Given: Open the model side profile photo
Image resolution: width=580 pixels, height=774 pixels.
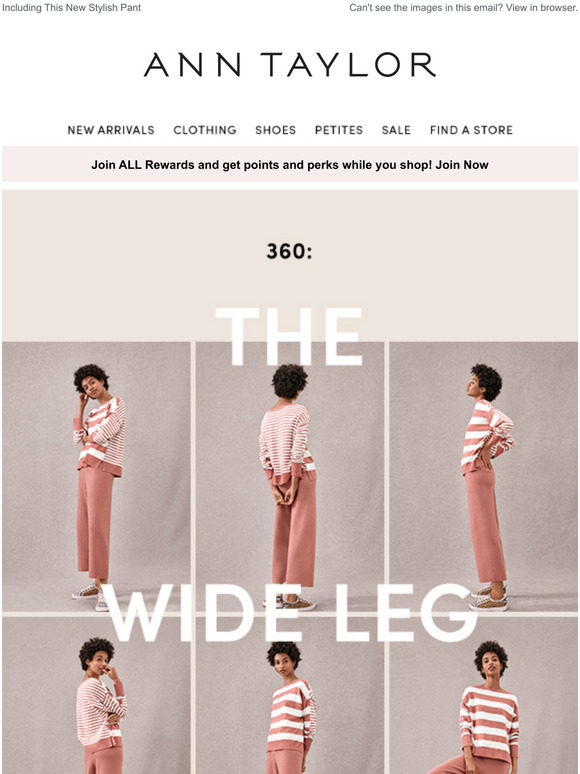Looking at the screenshot, I should pyautogui.click(x=484, y=477).
